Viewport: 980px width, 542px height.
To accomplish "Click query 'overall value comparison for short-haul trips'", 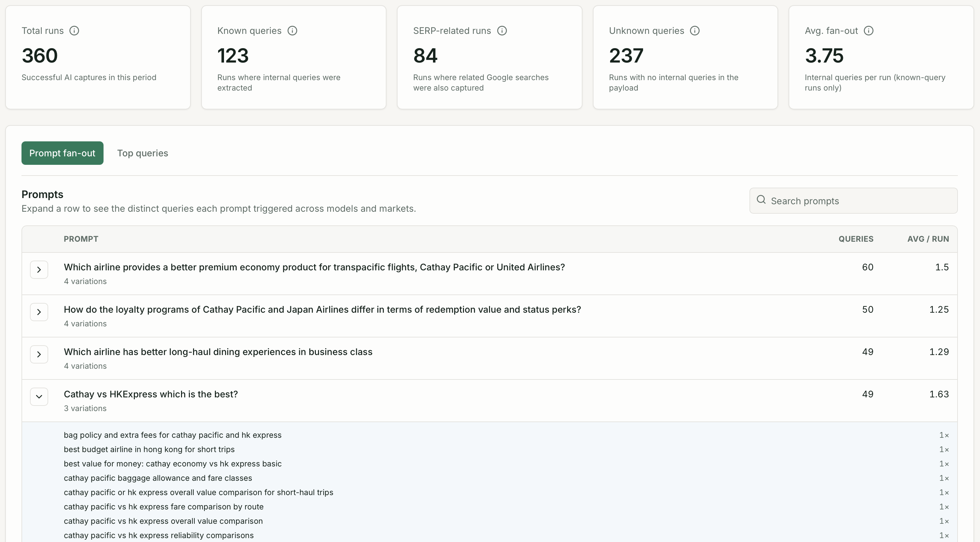I will pos(199,492).
